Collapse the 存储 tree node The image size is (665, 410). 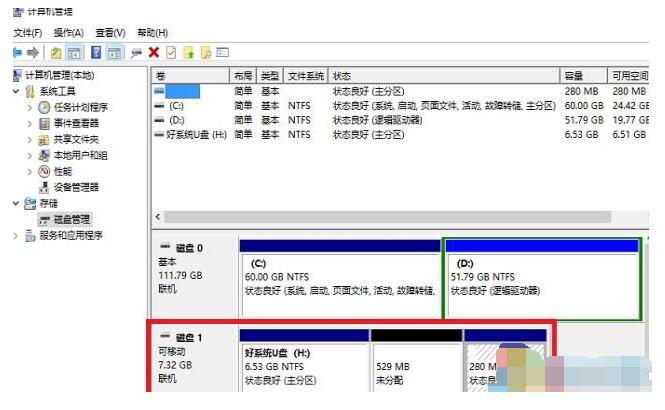tap(16, 204)
